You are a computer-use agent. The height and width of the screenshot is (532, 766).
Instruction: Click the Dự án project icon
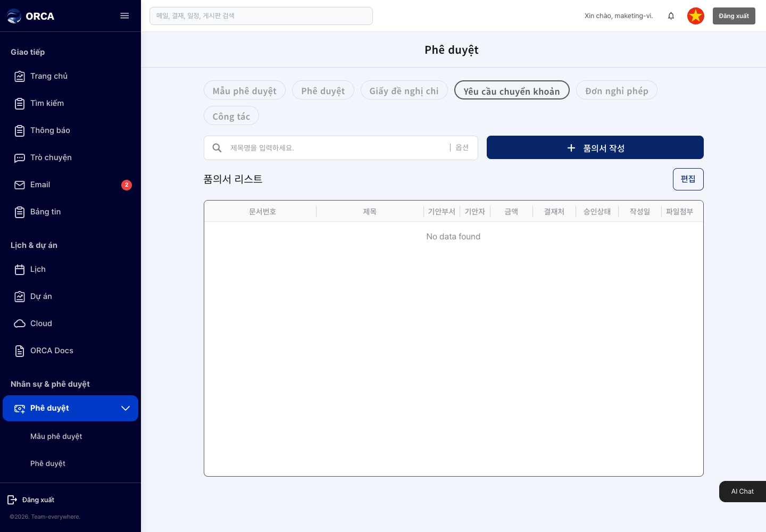(20, 297)
